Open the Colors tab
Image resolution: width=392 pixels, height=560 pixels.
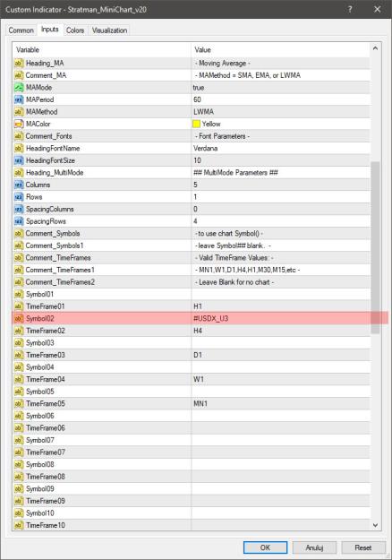coord(75,30)
